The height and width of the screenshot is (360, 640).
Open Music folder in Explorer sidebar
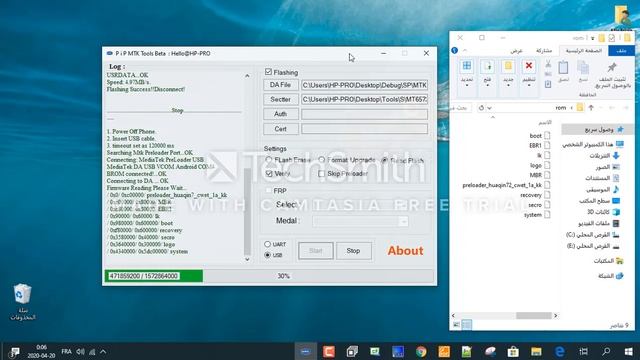pos(603,190)
